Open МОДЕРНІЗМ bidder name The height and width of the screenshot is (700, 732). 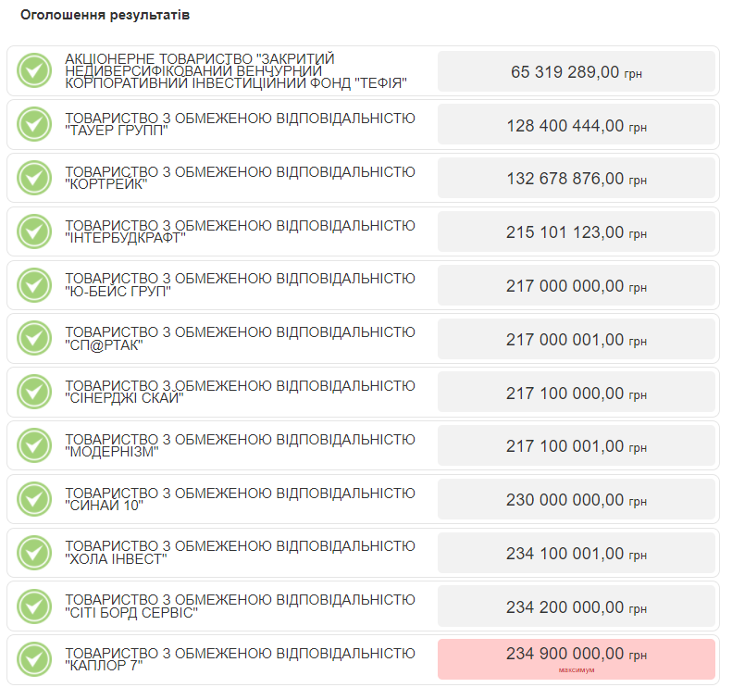[x=240, y=445]
